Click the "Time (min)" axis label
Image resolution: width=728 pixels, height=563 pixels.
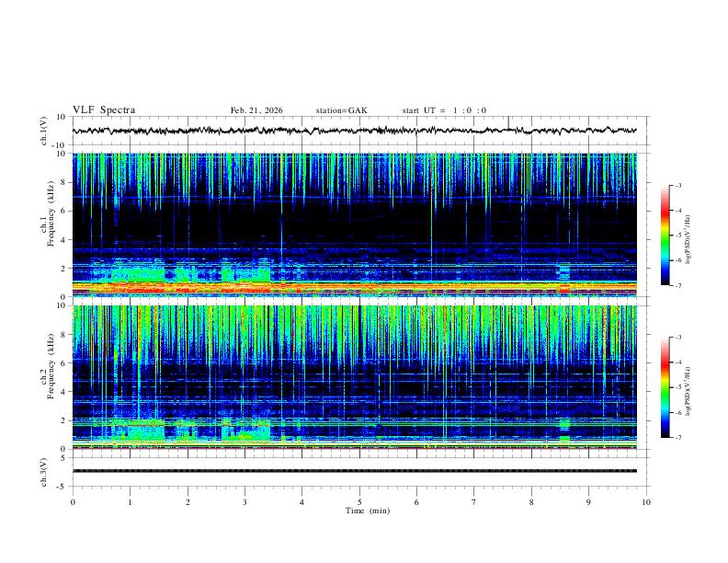pyautogui.click(x=368, y=511)
